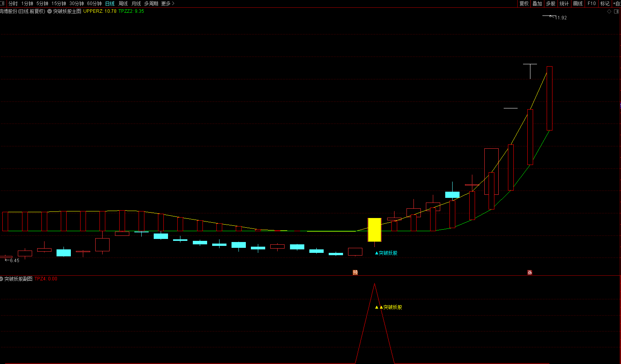Toggle the left sidebar panel icon

[x=2, y=3]
